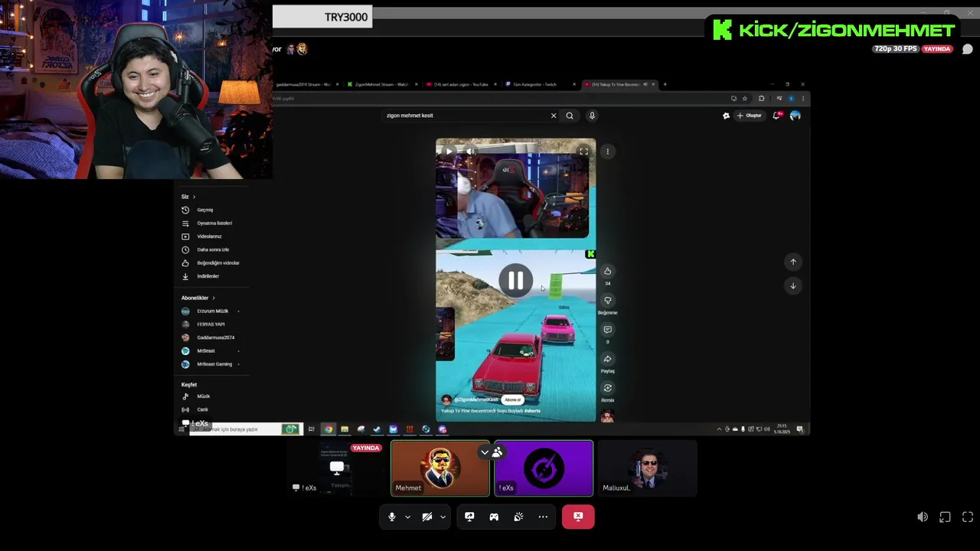Open Shorts three-dot more options

(608, 152)
